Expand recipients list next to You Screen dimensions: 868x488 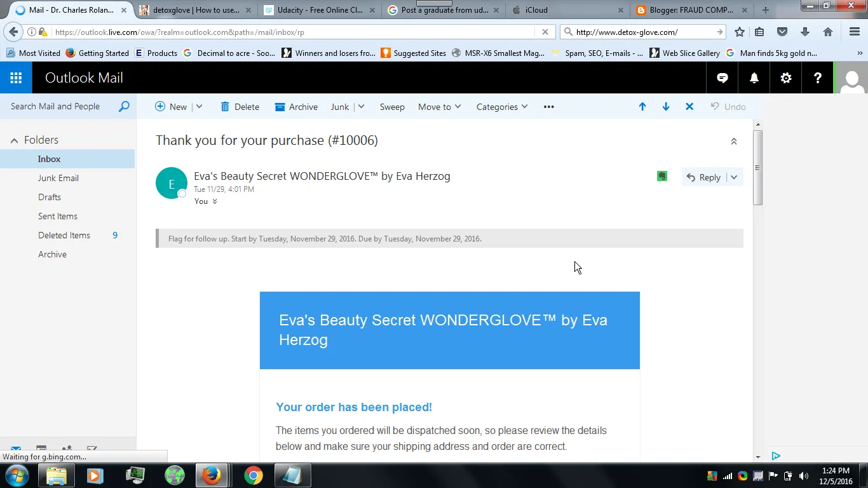click(215, 201)
